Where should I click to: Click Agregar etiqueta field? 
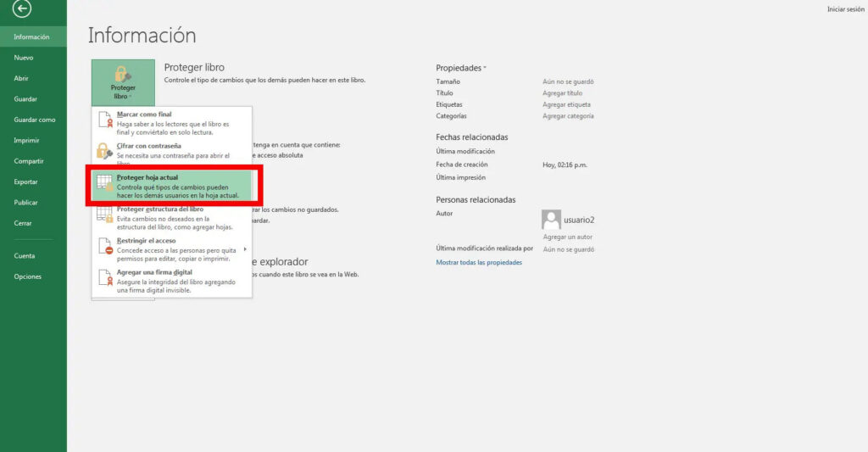point(565,104)
